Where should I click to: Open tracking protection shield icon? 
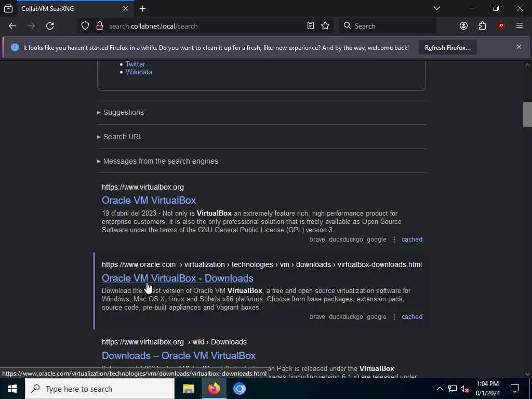coord(85,26)
